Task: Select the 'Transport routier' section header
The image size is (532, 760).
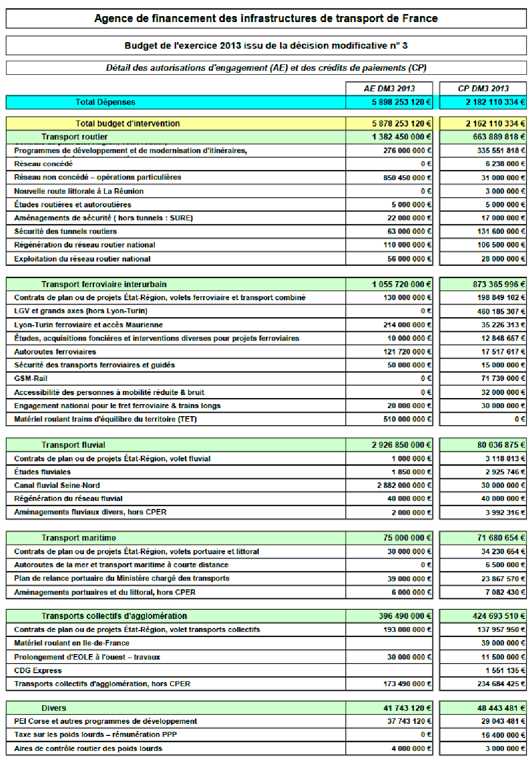Action: (74, 137)
